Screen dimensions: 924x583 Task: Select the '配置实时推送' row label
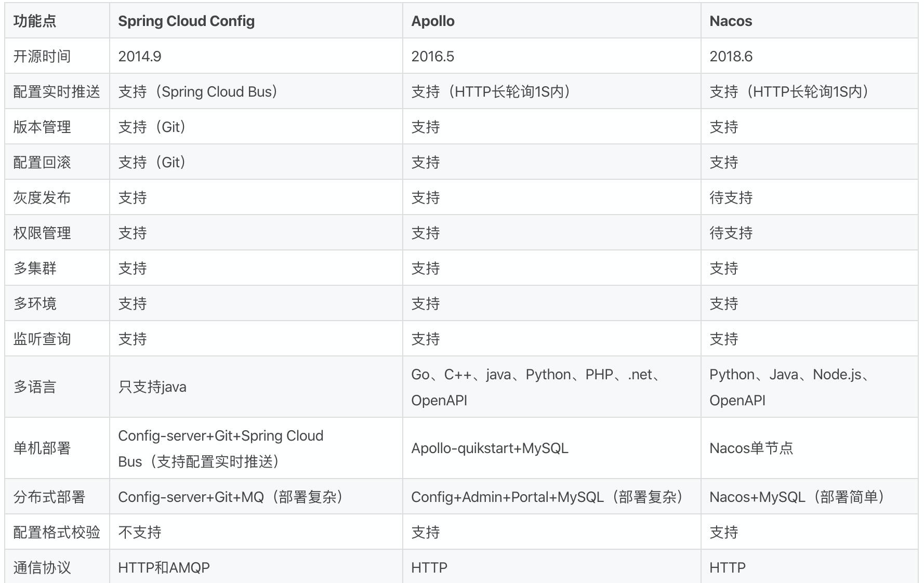(57, 91)
